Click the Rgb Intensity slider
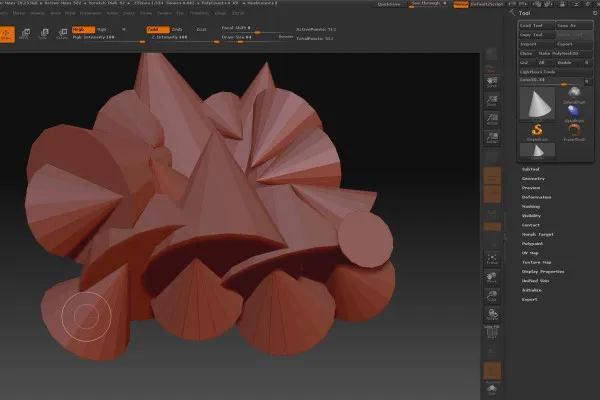Screen dimensions: 600x400 pos(109,38)
